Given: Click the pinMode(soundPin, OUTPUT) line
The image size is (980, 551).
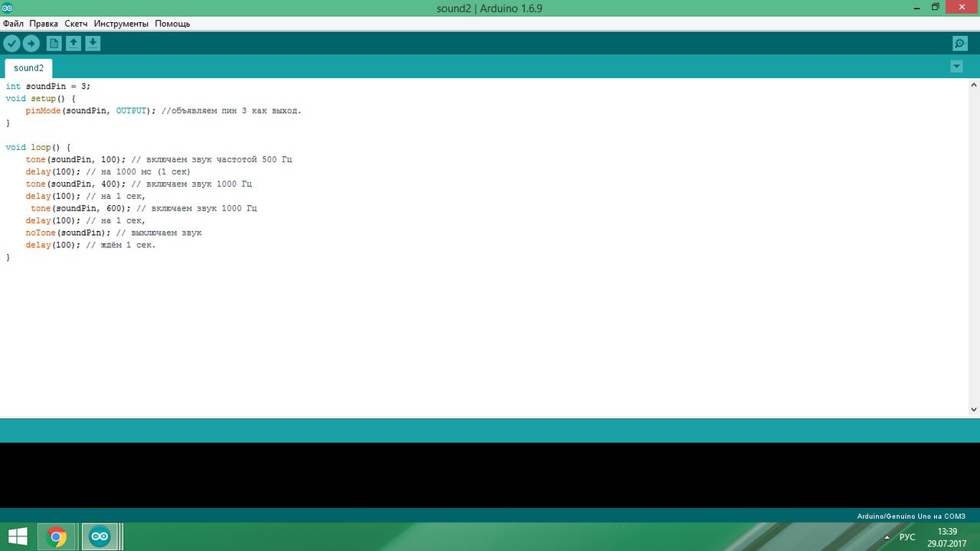Looking at the screenshot, I should point(163,111).
